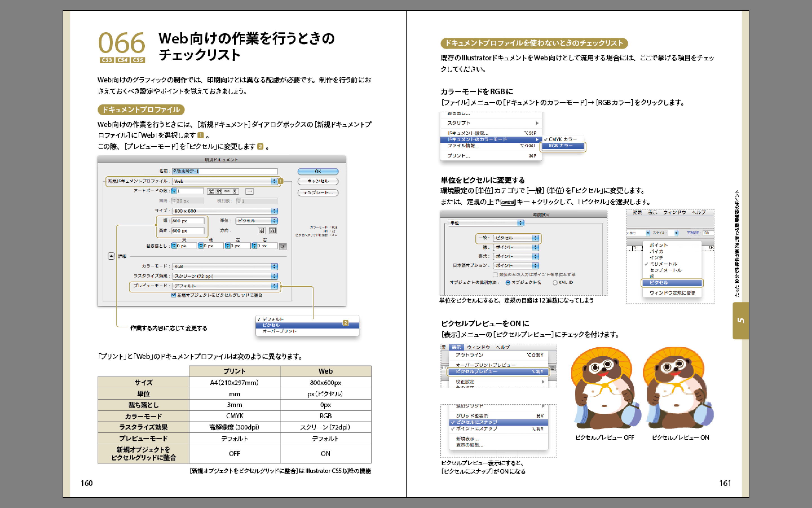Image resolution: width=812 pixels, height=508 pixels.
Task: Select the grid-by-row artboard arrangement icon
Action: pyautogui.click(x=211, y=191)
